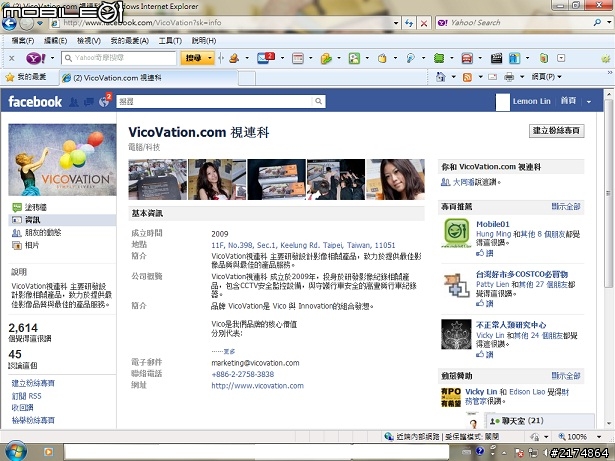Click the Yahoo search magnifier in browser search box

pos(597,23)
